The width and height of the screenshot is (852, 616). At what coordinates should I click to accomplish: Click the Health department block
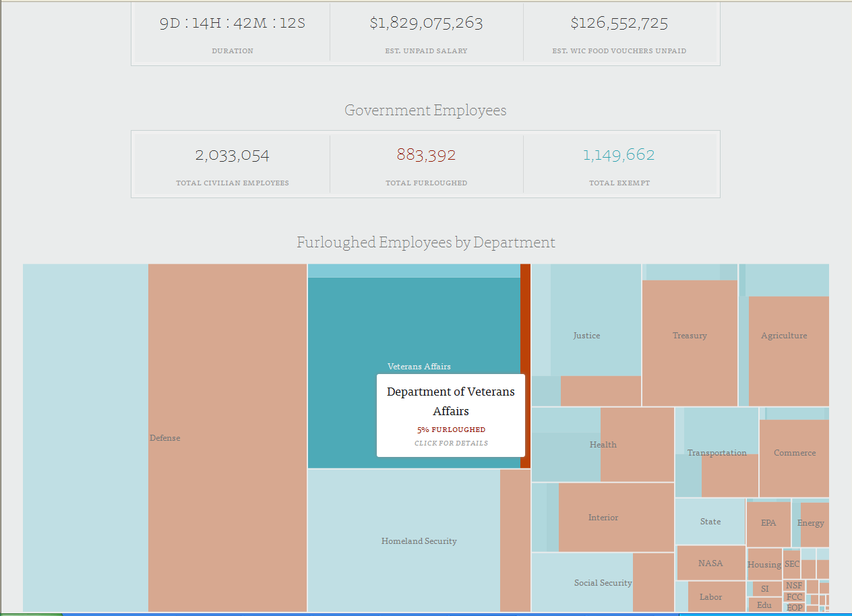(x=603, y=445)
